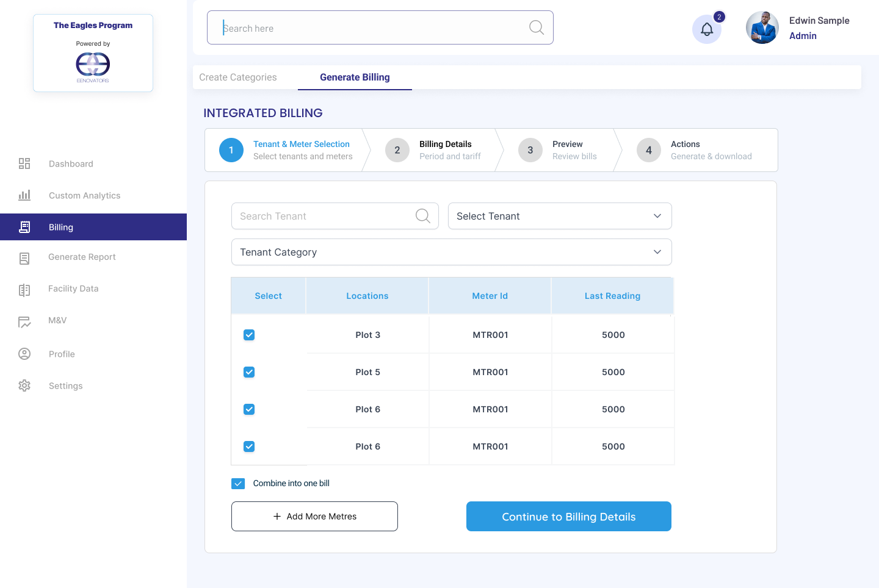Open the Select Tenant dropdown
The height and width of the screenshot is (588, 879).
560,216
